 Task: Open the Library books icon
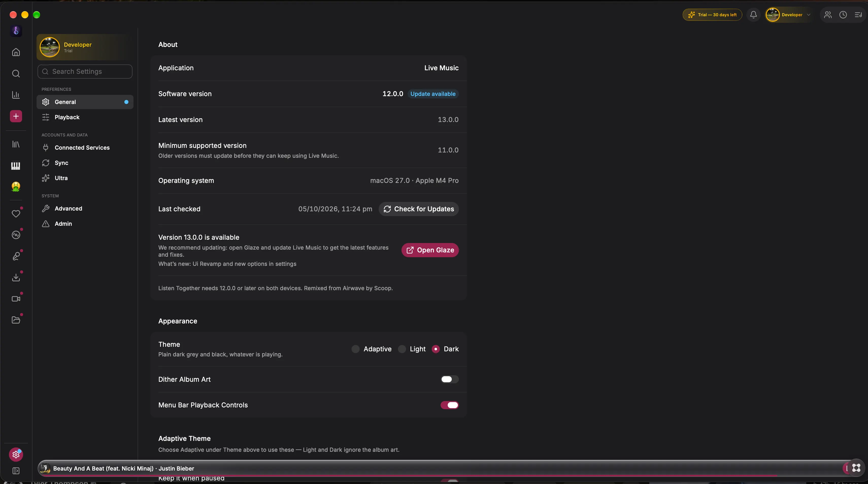click(x=16, y=144)
